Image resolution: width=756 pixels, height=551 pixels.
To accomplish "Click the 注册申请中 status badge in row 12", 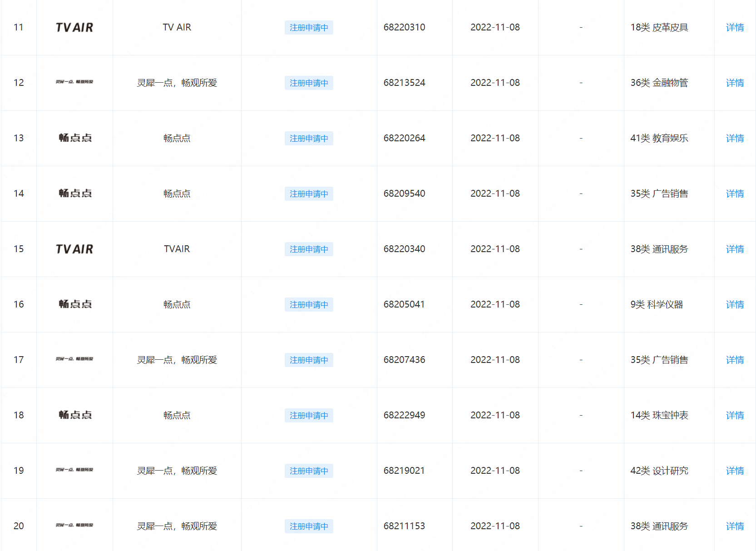I will pyautogui.click(x=309, y=83).
